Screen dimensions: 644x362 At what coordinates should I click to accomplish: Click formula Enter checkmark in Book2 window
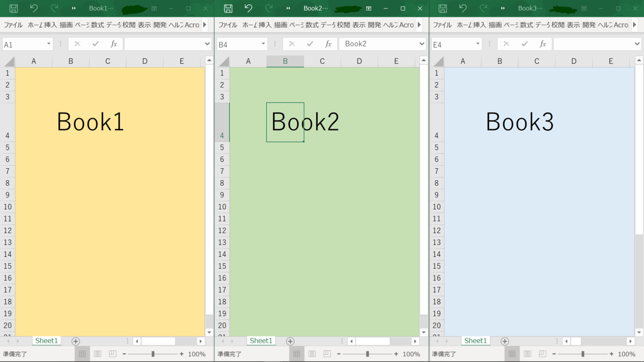tap(310, 44)
